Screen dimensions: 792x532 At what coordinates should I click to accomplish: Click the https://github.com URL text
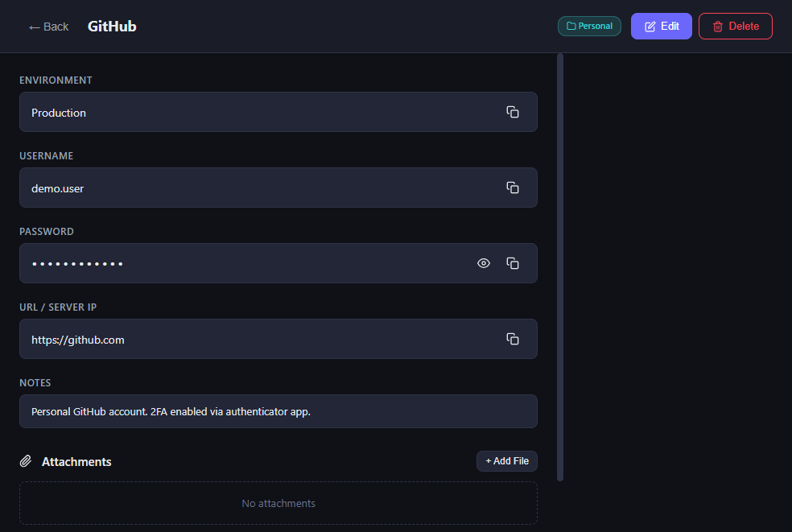pos(78,340)
